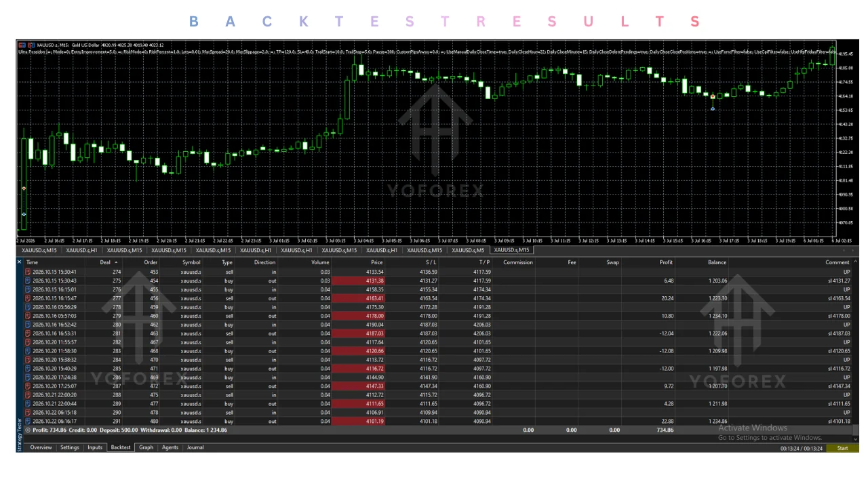Open the Settings tab in Strategy Tester
This screenshot has height=488, width=868.
[70, 447]
